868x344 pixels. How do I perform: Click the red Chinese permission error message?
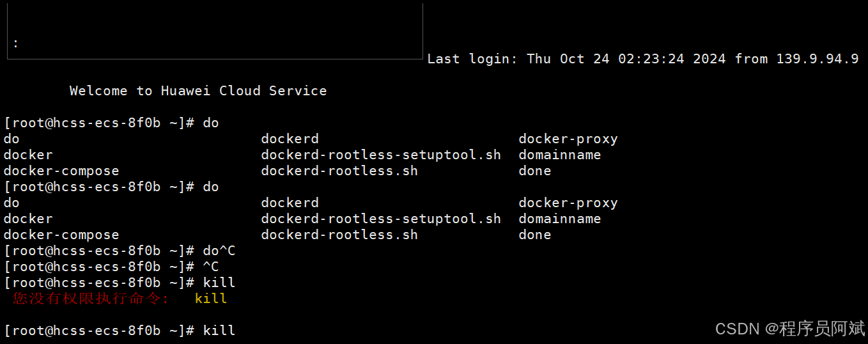click(x=91, y=299)
